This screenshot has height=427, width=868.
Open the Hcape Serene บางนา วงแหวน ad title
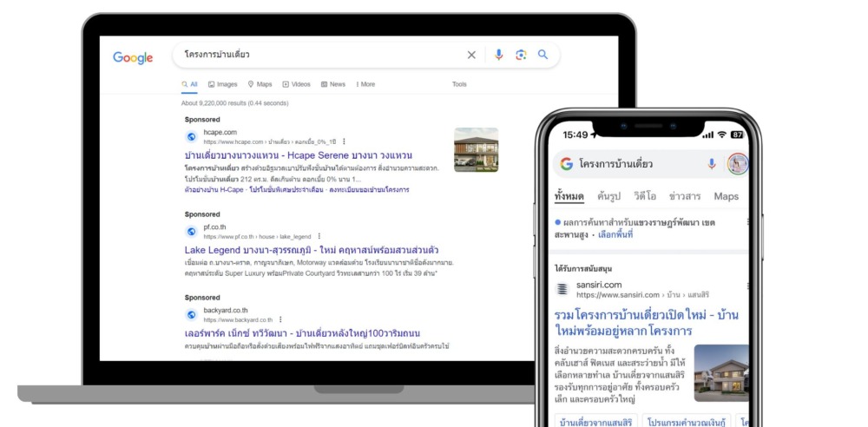299,155
